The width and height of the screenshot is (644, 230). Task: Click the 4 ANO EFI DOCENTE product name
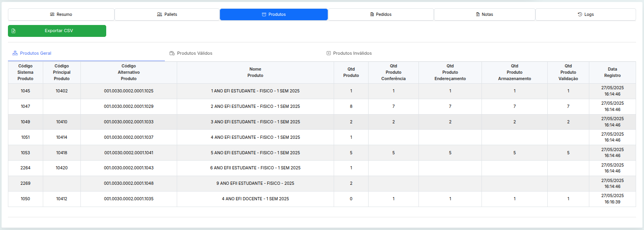click(255, 199)
